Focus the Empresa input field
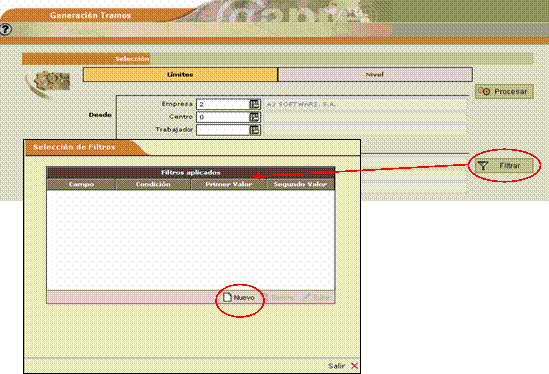The height and width of the screenshot is (374, 549). coord(223,104)
